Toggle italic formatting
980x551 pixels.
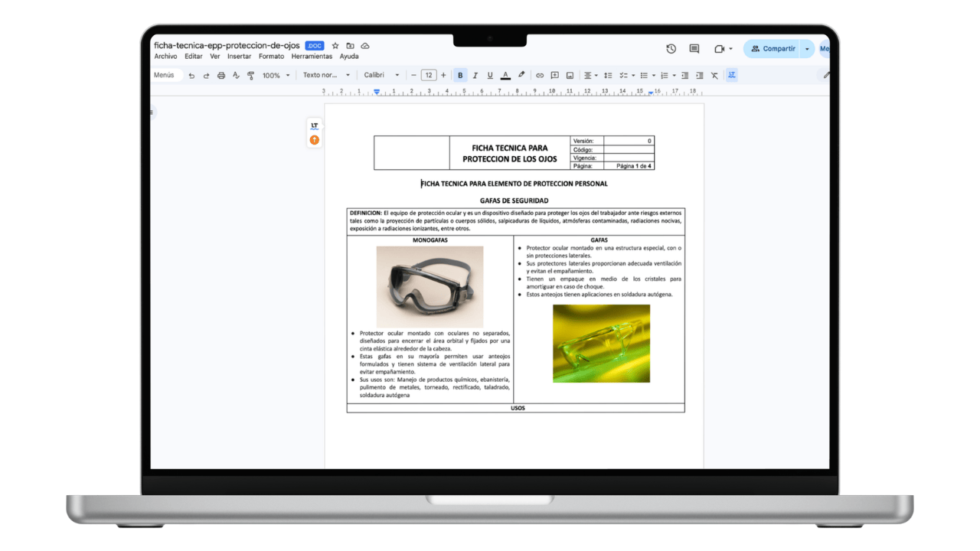pyautogui.click(x=474, y=75)
